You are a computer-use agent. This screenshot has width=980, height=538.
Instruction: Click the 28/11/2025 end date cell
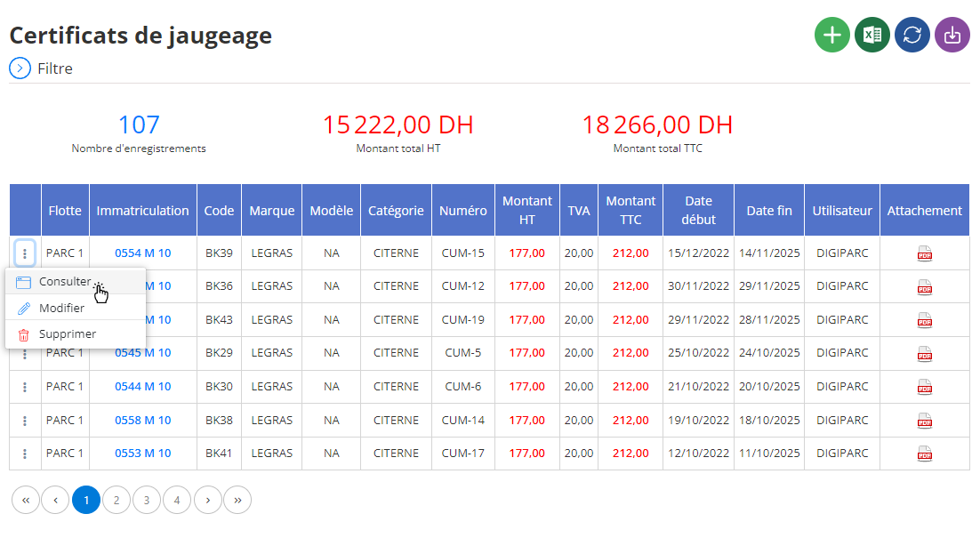tap(769, 320)
